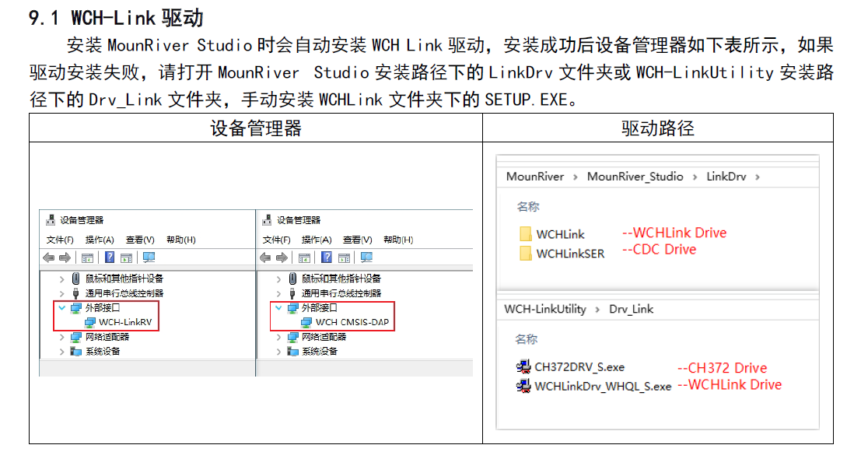Click blue help icon in left Device Manager
This screenshot has height=459, width=868.
click(x=110, y=258)
